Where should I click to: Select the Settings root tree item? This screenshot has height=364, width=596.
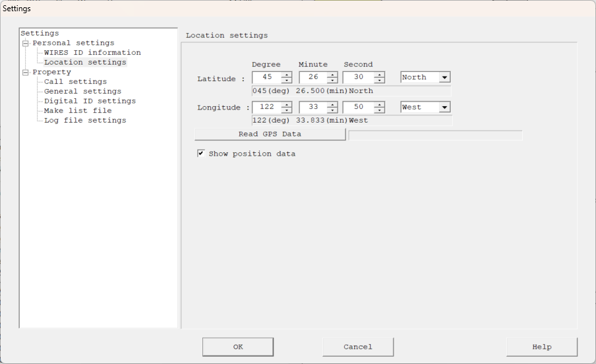[40, 34]
